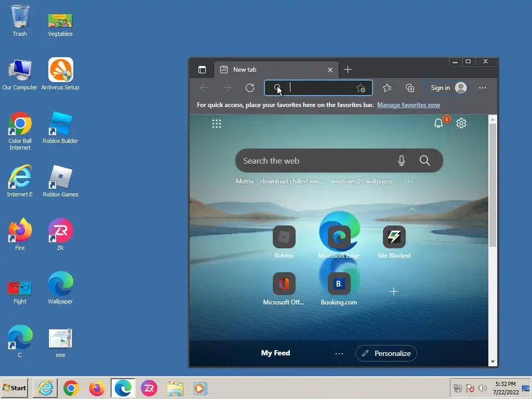The width and height of the screenshot is (532, 399).
Task: Click Manage favorites now link
Action: click(408, 105)
